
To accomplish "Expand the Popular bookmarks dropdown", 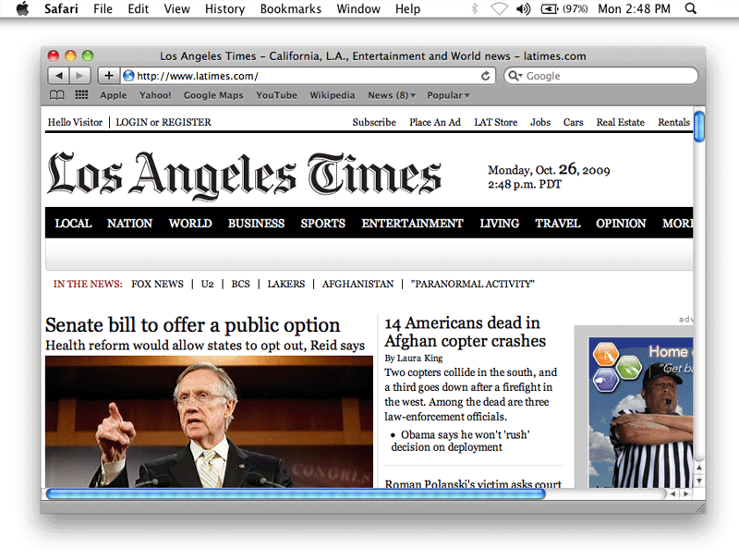I will [x=448, y=95].
